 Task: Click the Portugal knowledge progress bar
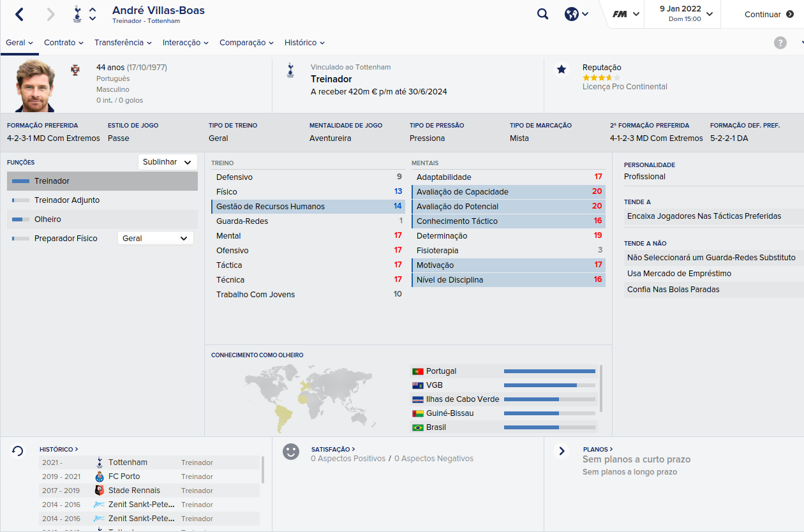[x=549, y=371]
